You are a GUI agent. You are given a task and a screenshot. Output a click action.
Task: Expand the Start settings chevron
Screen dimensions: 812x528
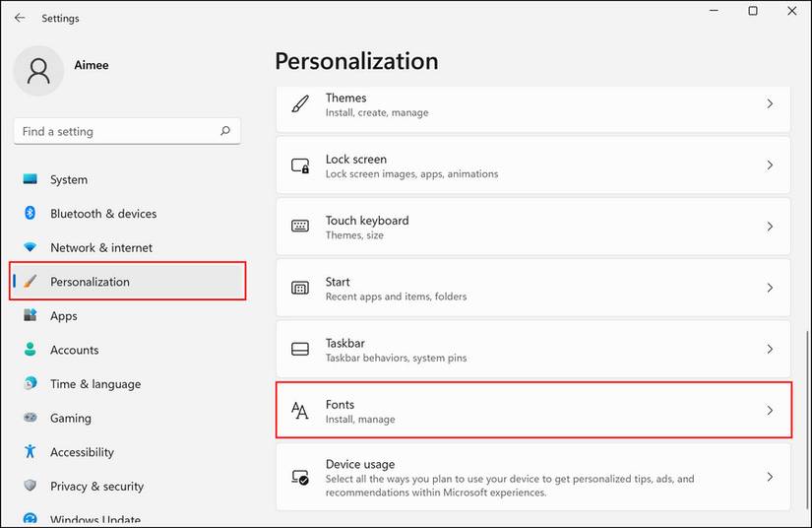click(x=770, y=288)
